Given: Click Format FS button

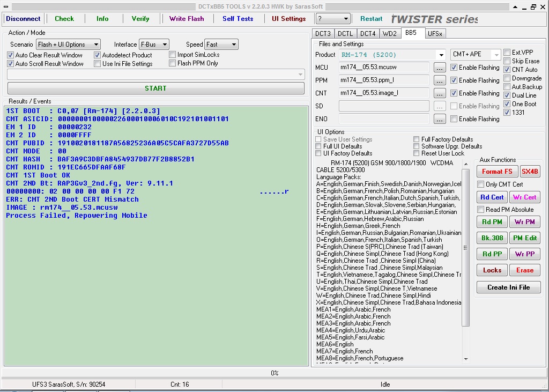Looking at the screenshot, I should [x=497, y=171].
